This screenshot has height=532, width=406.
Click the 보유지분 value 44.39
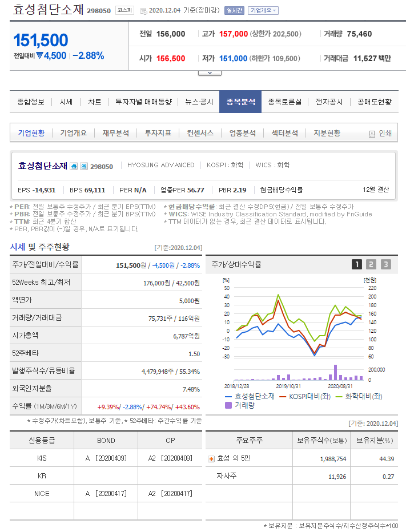(387, 459)
